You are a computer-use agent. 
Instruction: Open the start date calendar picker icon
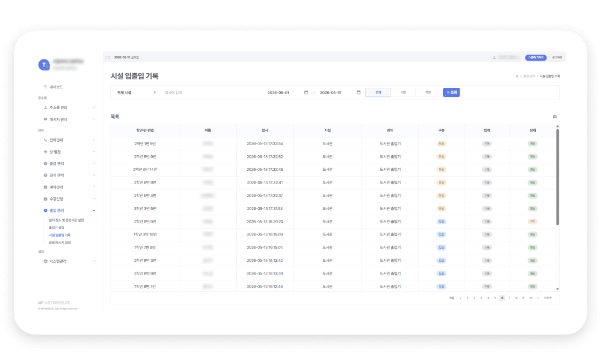click(x=306, y=93)
